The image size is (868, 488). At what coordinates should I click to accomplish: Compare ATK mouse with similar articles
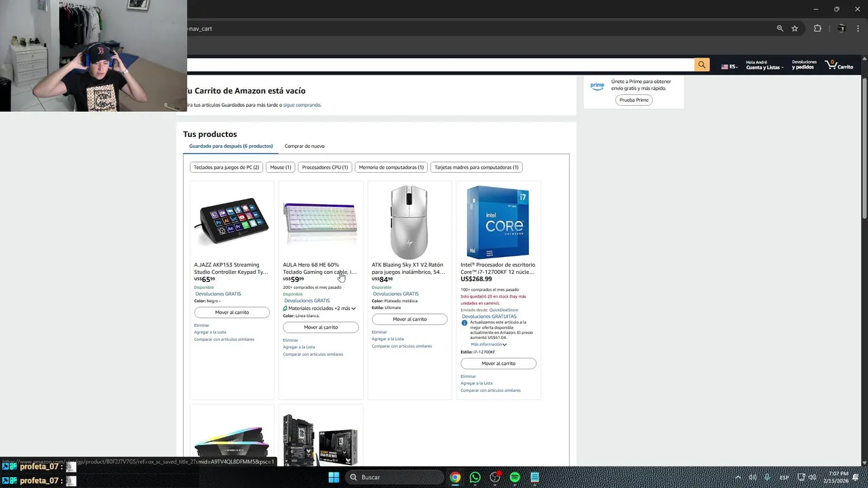coord(401,346)
